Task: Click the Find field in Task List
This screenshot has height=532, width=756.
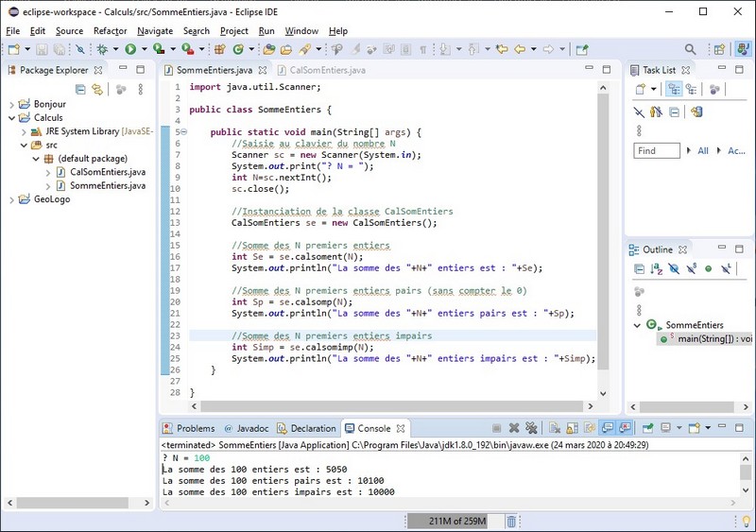Action: click(656, 150)
